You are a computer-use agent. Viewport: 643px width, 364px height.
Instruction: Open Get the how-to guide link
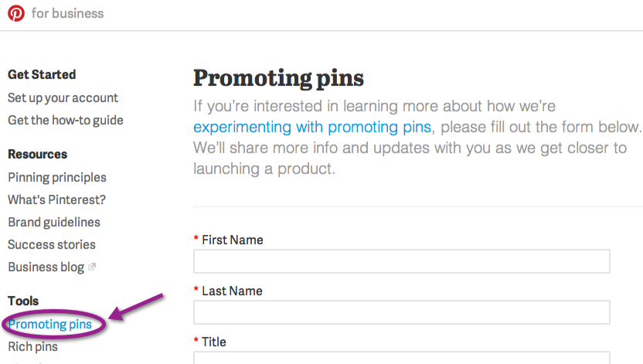click(66, 120)
